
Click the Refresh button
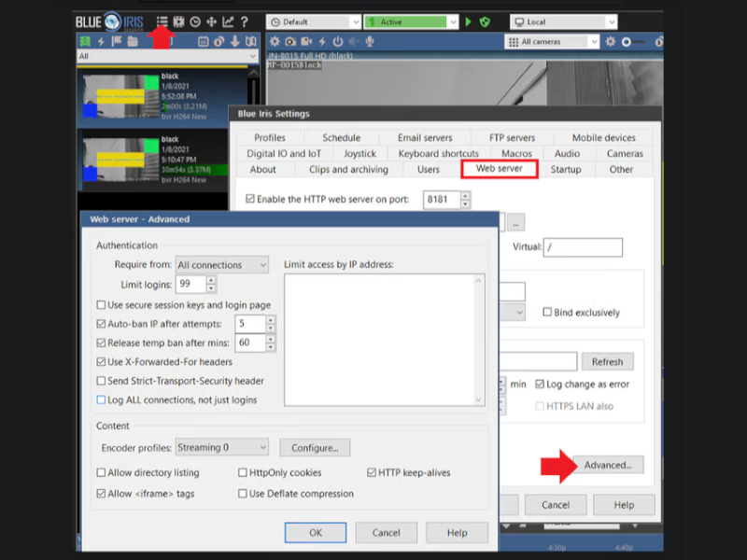(608, 361)
